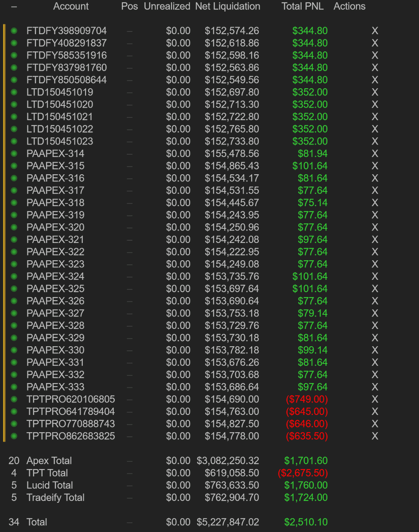The width and height of the screenshot is (419, 532).
Task: Select account name PAAPEX-325
Action: click(55, 289)
